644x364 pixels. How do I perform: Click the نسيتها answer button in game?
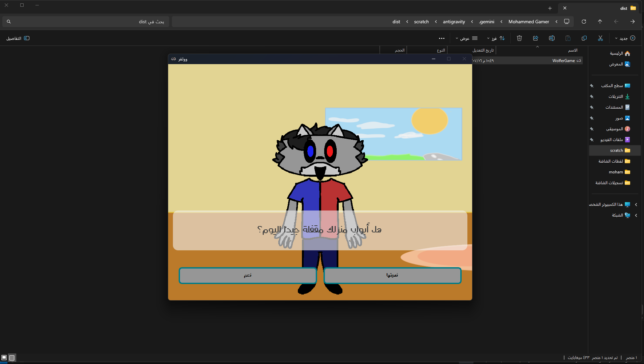[x=392, y=275]
